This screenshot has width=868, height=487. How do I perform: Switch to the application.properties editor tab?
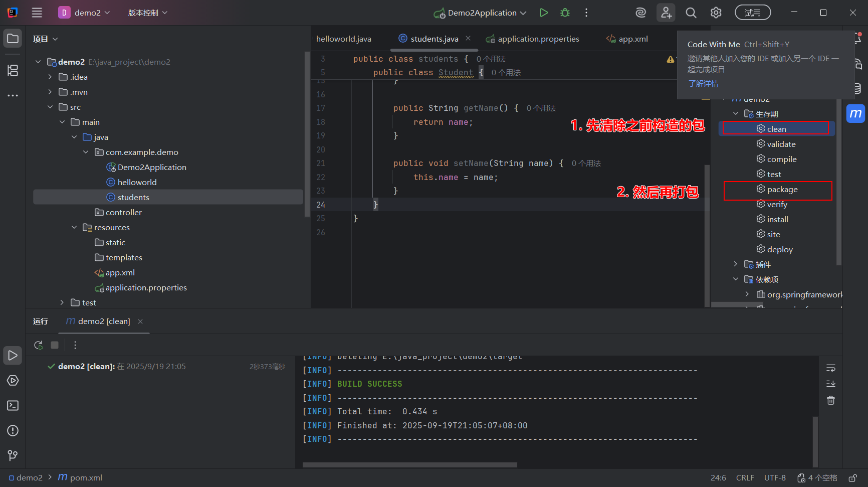coord(538,39)
